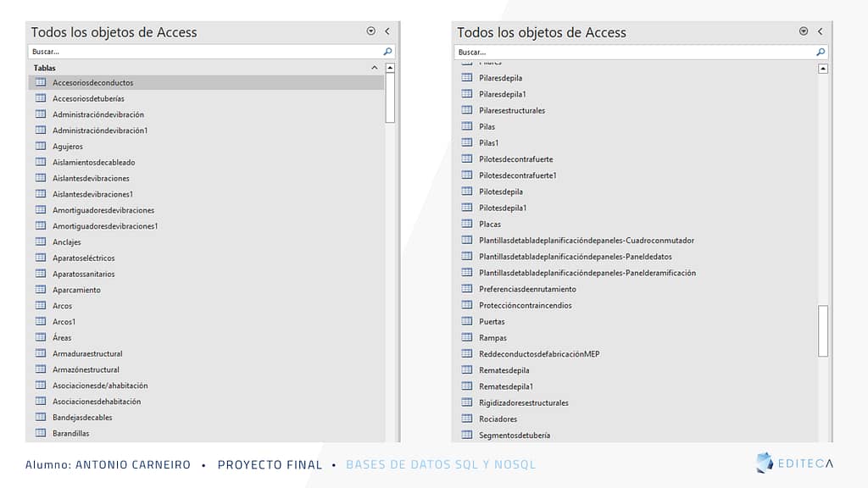Click the table icon beside ReddeconductosdefabricaciónMEP
868x488 pixels.
(x=467, y=353)
